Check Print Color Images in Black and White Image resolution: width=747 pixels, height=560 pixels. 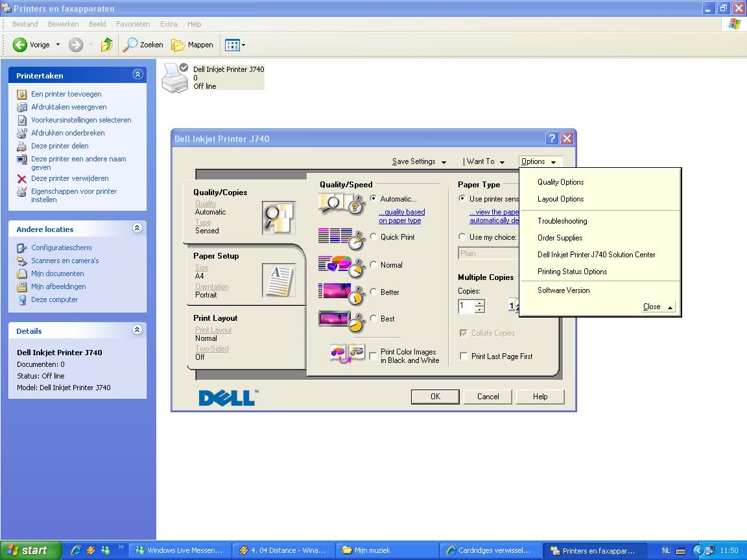pos(373,356)
